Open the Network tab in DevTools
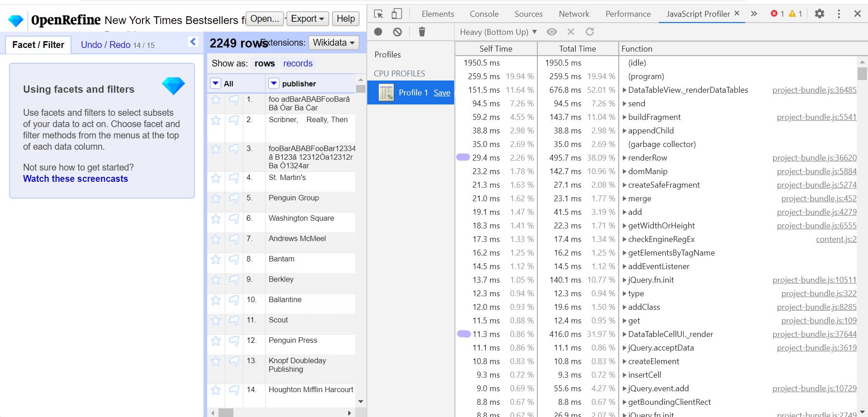 [x=574, y=14]
